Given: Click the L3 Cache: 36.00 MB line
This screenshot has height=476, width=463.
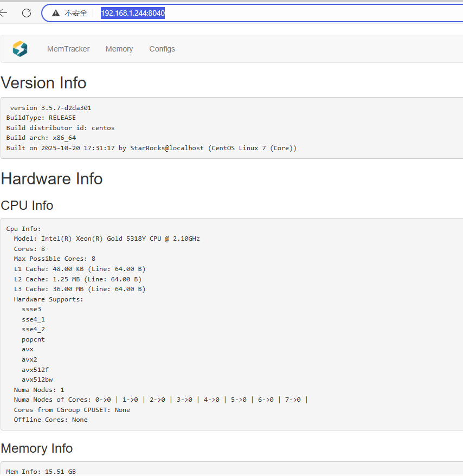Looking at the screenshot, I should click(80, 289).
